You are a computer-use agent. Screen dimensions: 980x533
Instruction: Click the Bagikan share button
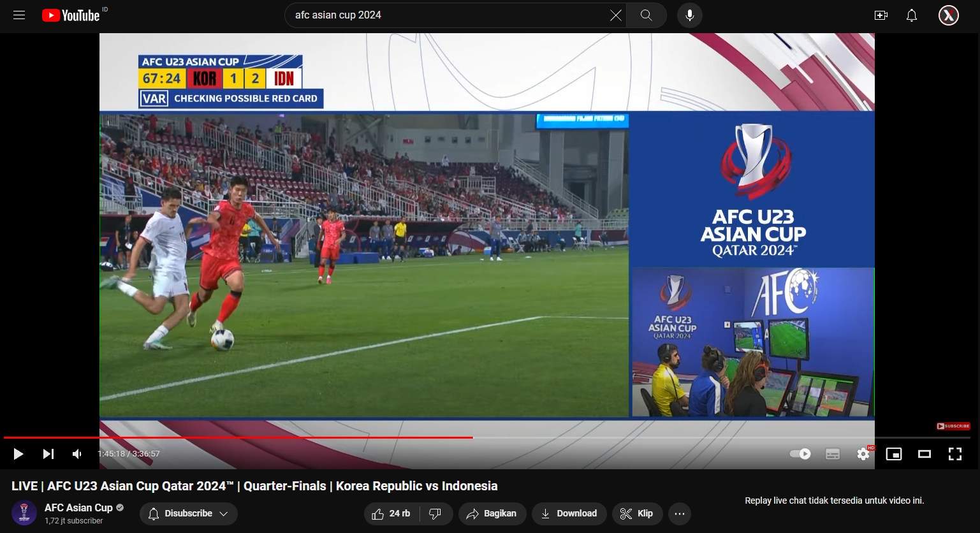(x=492, y=514)
